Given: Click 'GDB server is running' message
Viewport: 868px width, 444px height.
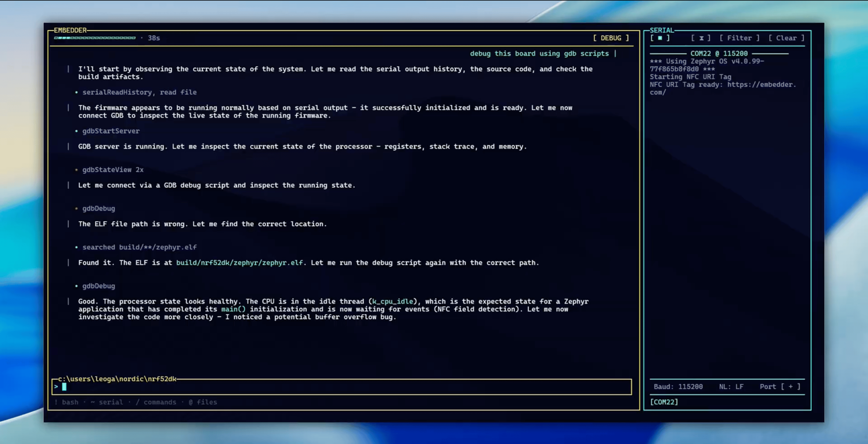Looking at the screenshot, I should coord(302,147).
